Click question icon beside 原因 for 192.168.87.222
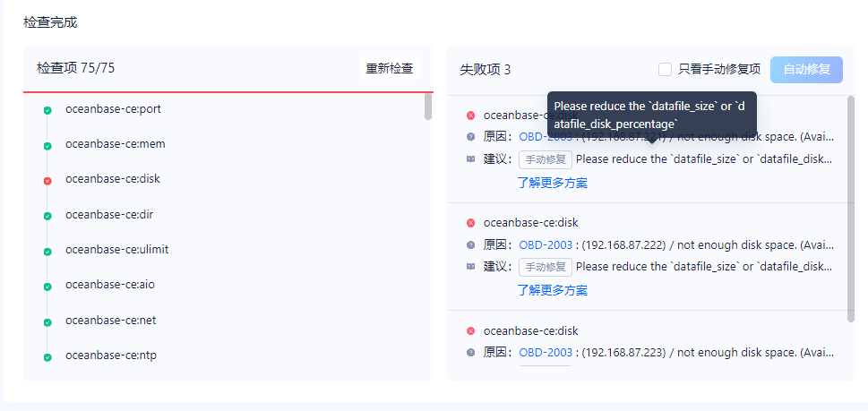The height and width of the screenshot is (411, 868). coord(470,244)
